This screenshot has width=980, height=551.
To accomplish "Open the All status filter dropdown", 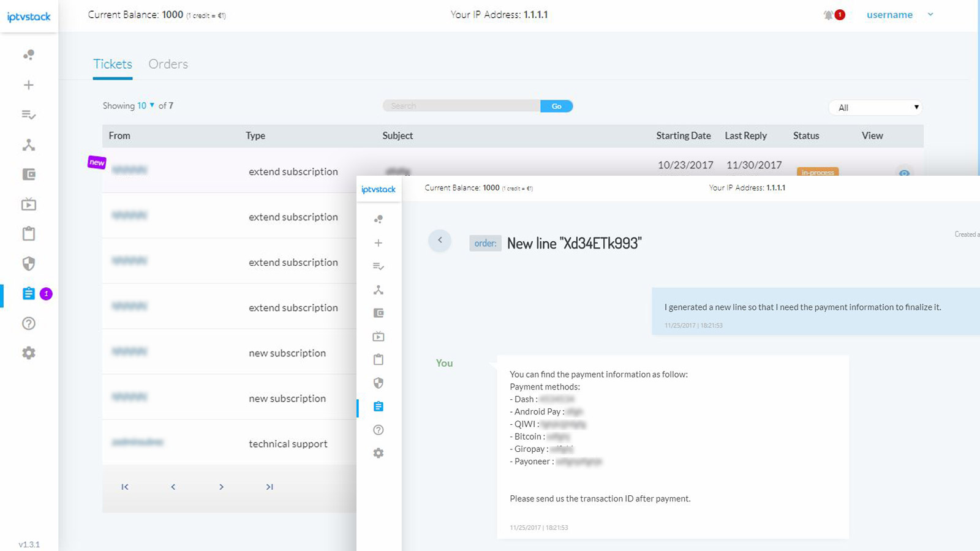I will point(876,107).
